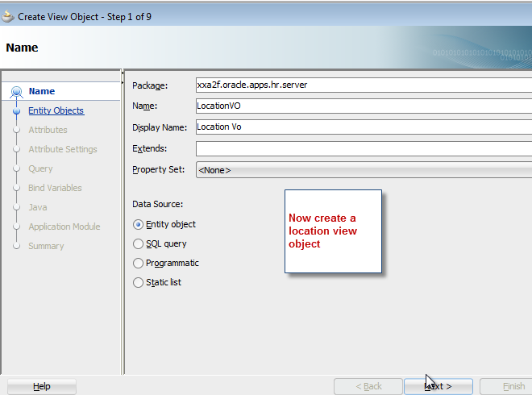Click the Attribute Settings step
The width and height of the screenshot is (532, 395).
63,149
